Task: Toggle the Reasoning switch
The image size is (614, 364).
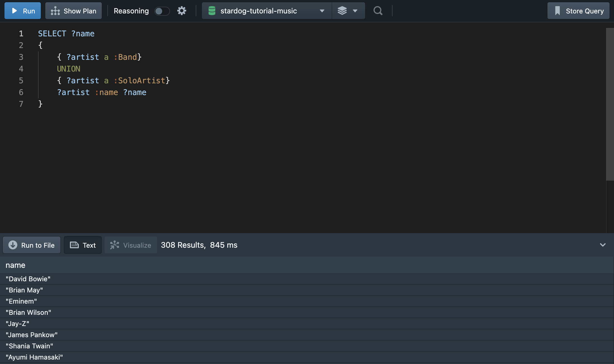Action: point(162,11)
